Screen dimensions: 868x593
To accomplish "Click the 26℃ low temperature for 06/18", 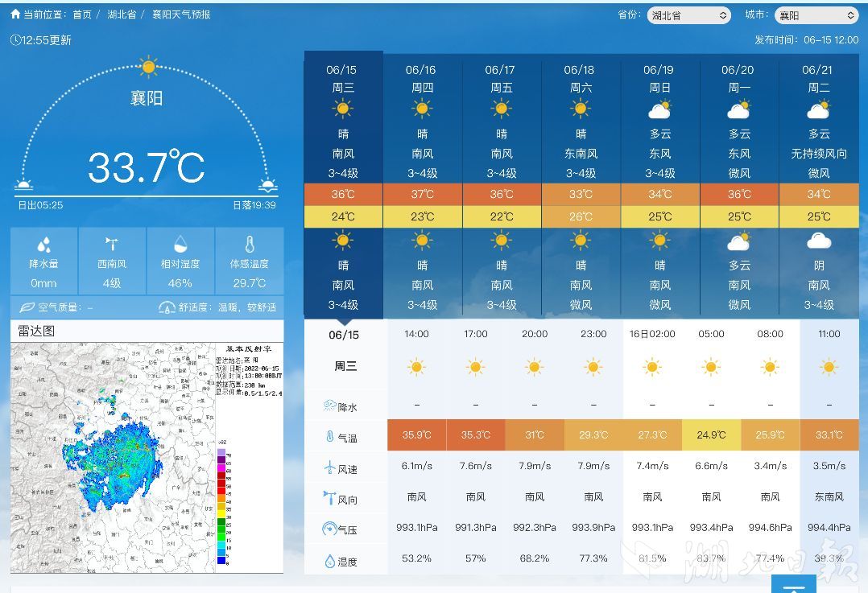I will coord(581,216).
